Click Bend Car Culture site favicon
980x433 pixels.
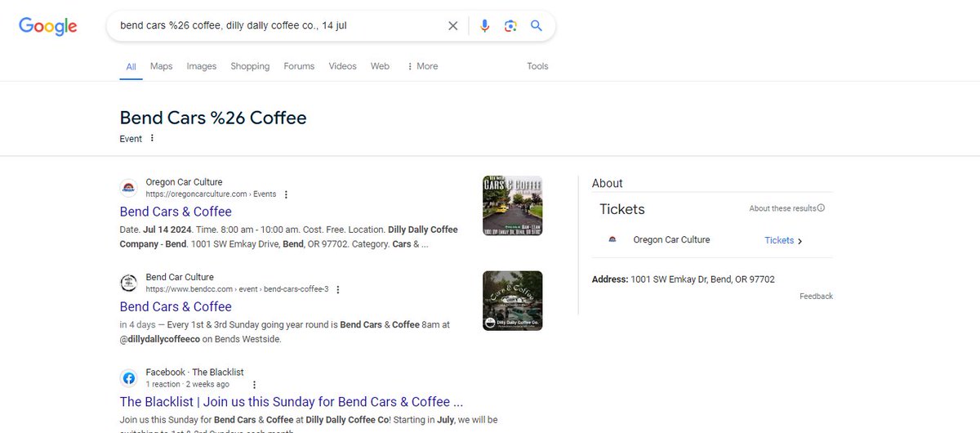(128, 283)
